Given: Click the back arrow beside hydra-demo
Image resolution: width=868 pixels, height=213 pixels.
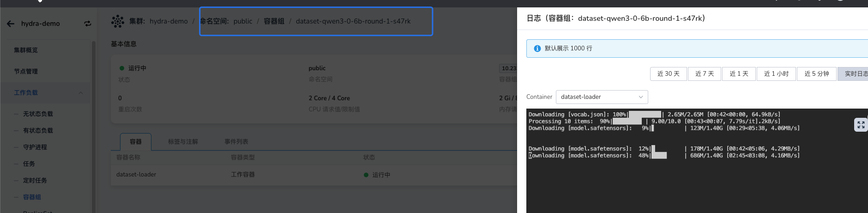Looking at the screenshot, I should click(11, 24).
